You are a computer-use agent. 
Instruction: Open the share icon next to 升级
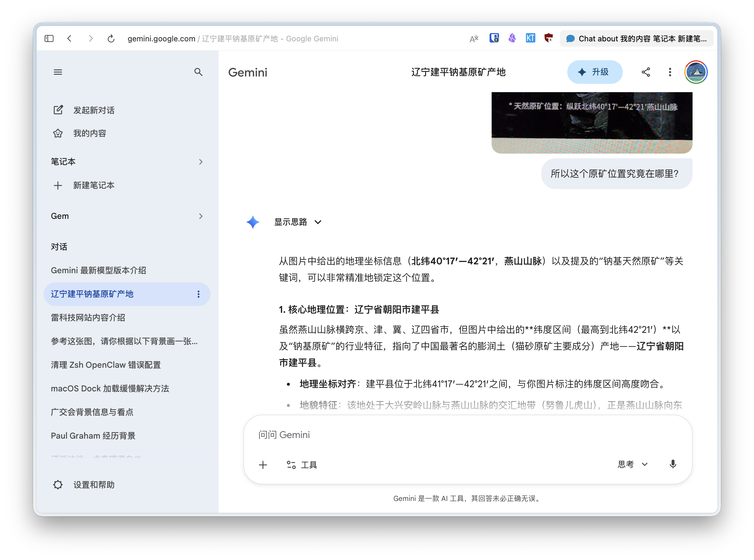pyautogui.click(x=646, y=72)
